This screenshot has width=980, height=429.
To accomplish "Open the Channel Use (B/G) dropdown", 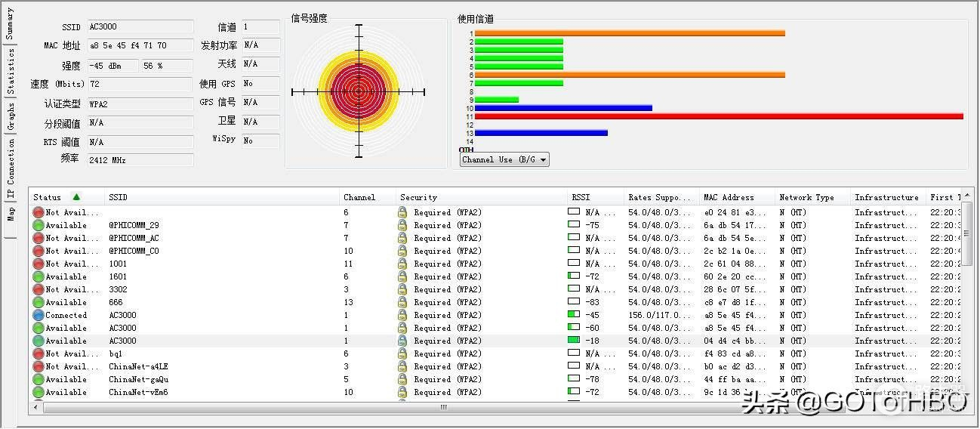I will pyautogui.click(x=504, y=159).
